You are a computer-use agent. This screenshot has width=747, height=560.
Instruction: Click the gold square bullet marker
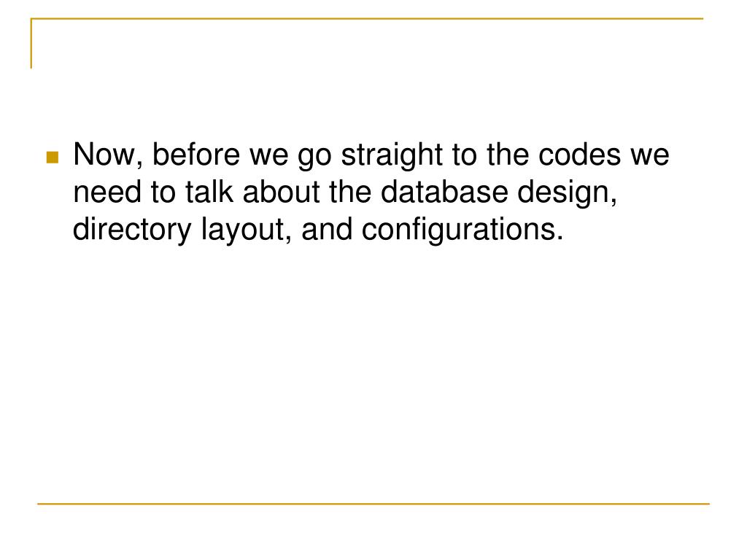coord(53,157)
